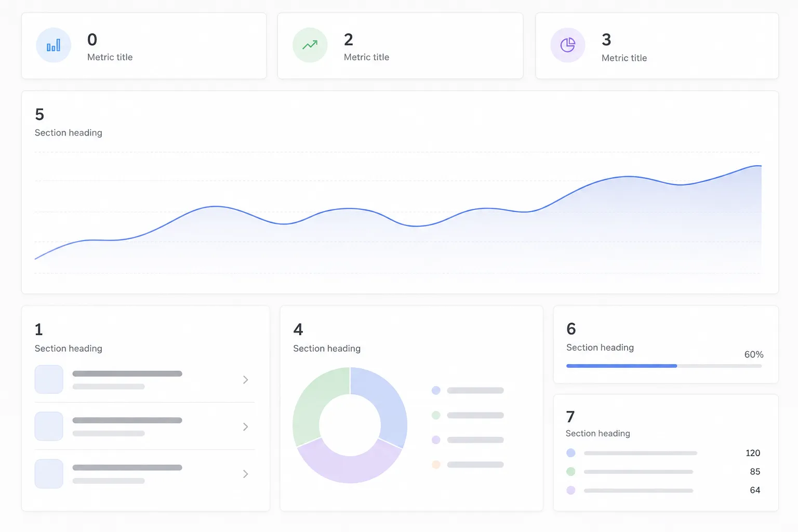Click the blue legend dot beside donut chart
798x532 pixels.
pyautogui.click(x=436, y=390)
